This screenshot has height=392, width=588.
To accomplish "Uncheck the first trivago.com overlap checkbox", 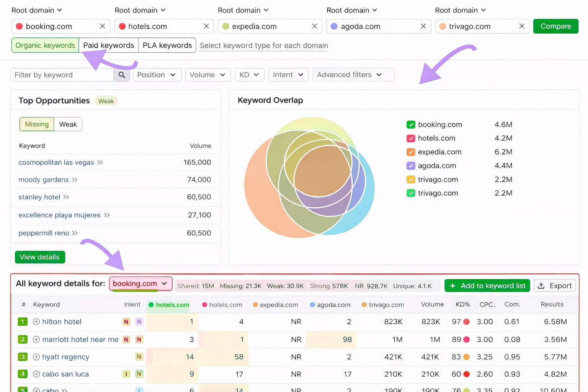I will (x=410, y=180).
